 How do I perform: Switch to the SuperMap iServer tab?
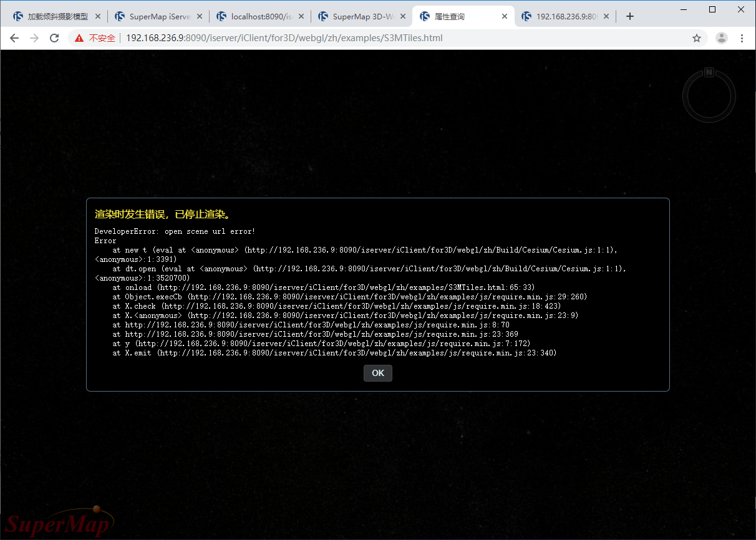click(x=158, y=17)
